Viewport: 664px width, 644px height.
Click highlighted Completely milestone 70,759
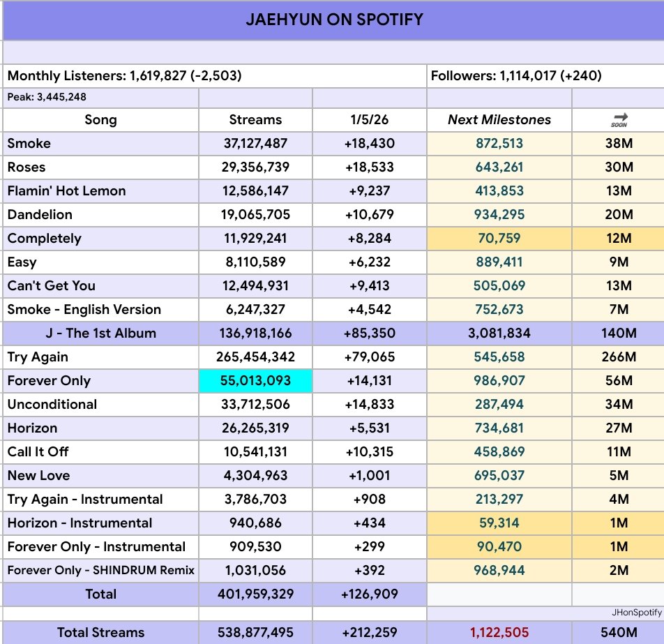point(499,239)
